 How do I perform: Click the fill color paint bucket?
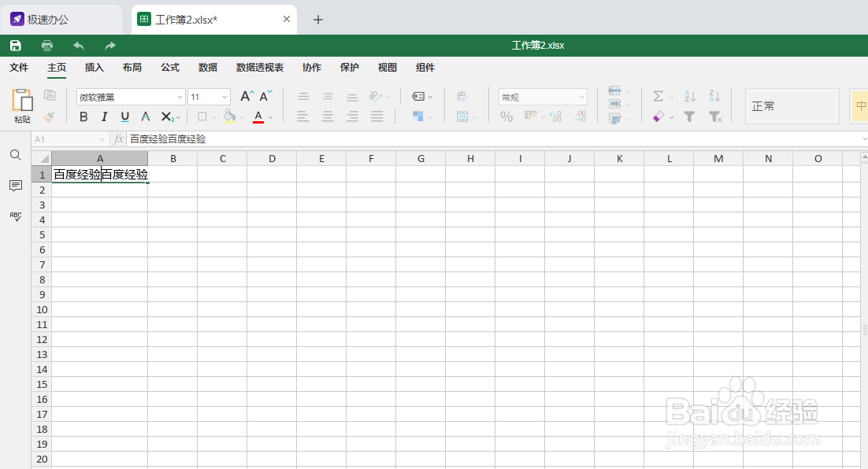tap(230, 116)
